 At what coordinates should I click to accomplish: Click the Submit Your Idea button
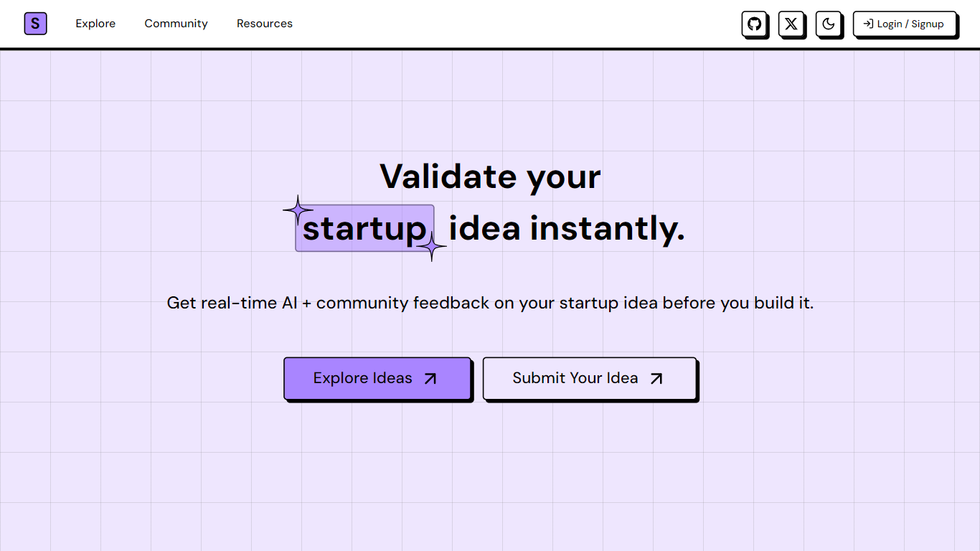[589, 378]
